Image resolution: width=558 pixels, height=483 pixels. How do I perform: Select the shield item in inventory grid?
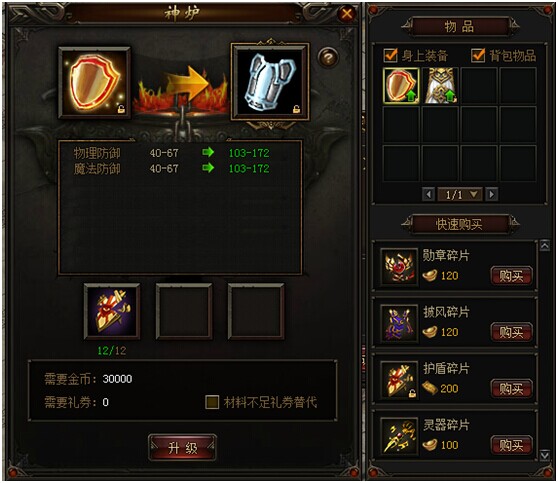pos(401,86)
